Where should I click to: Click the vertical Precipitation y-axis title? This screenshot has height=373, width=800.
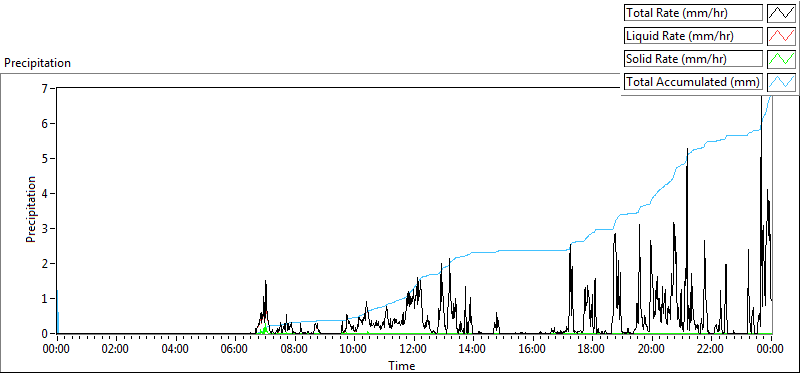31,209
